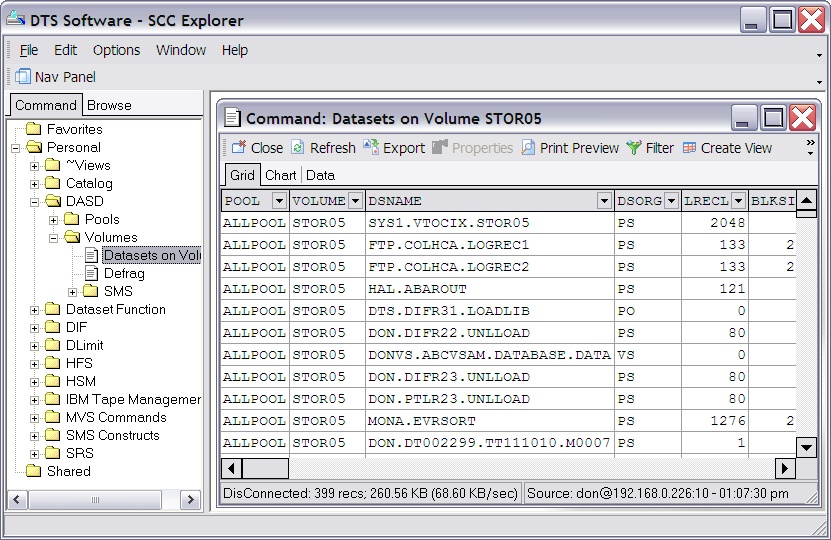
Task: Click the Source connection status text
Action: (657, 493)
